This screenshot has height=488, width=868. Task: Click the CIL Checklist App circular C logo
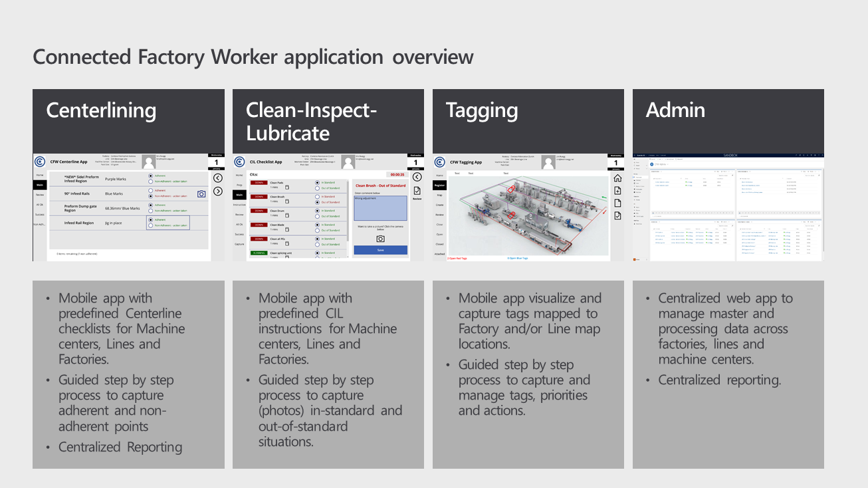click(x=239, y=162)
